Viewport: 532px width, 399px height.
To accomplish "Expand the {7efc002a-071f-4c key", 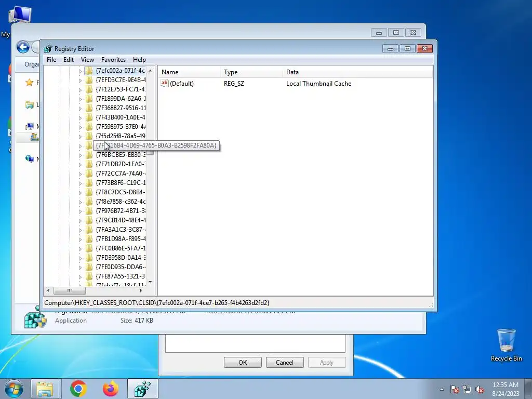I will point(80,71).
